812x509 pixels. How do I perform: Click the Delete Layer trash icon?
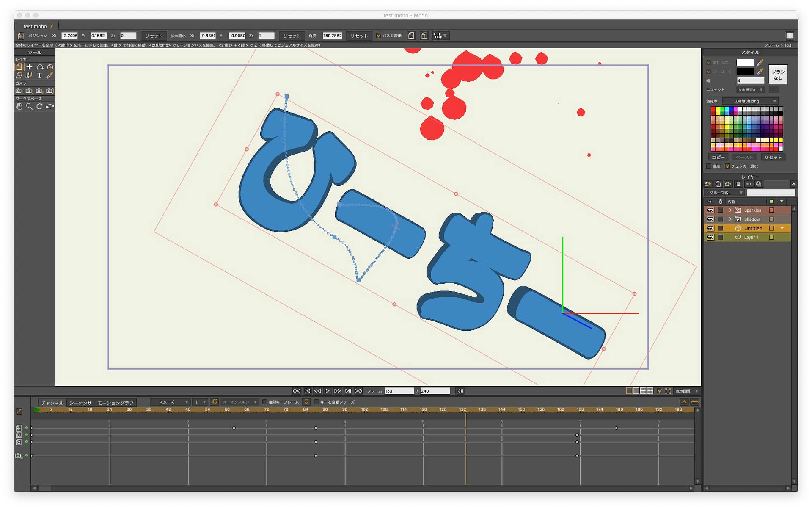(x=738, y=184)
